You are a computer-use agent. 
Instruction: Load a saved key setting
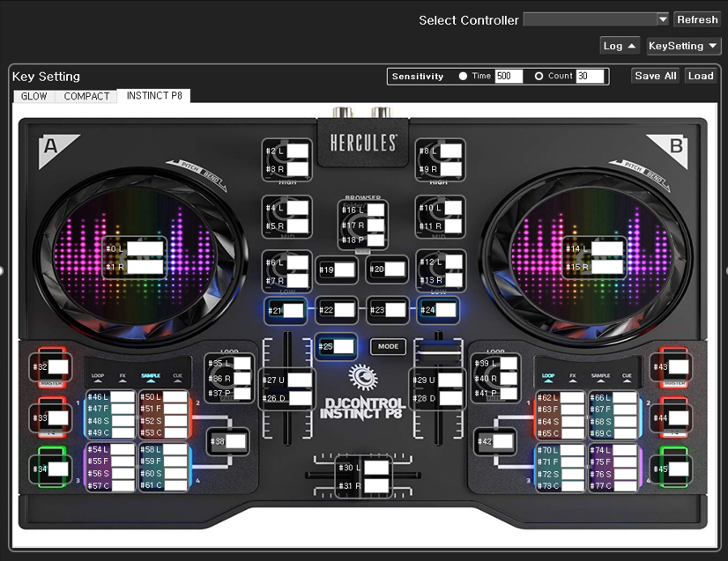tap(701, 76)
